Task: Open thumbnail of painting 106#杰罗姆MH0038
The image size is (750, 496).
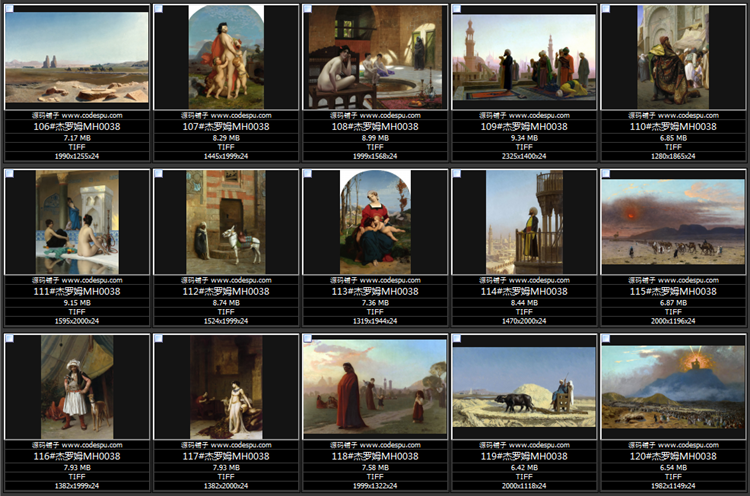Action: pyautogui.click(x=77, y=57)
